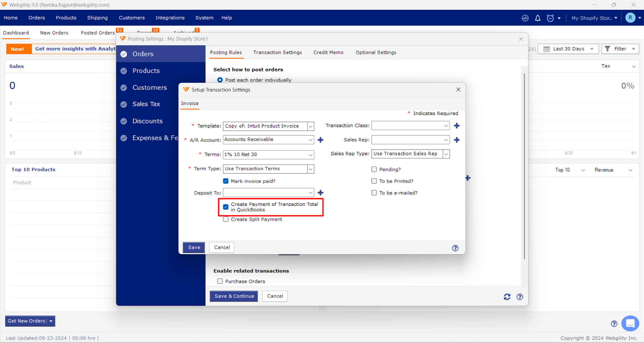Toggle the Mark invoice paid checkbox

226,181
